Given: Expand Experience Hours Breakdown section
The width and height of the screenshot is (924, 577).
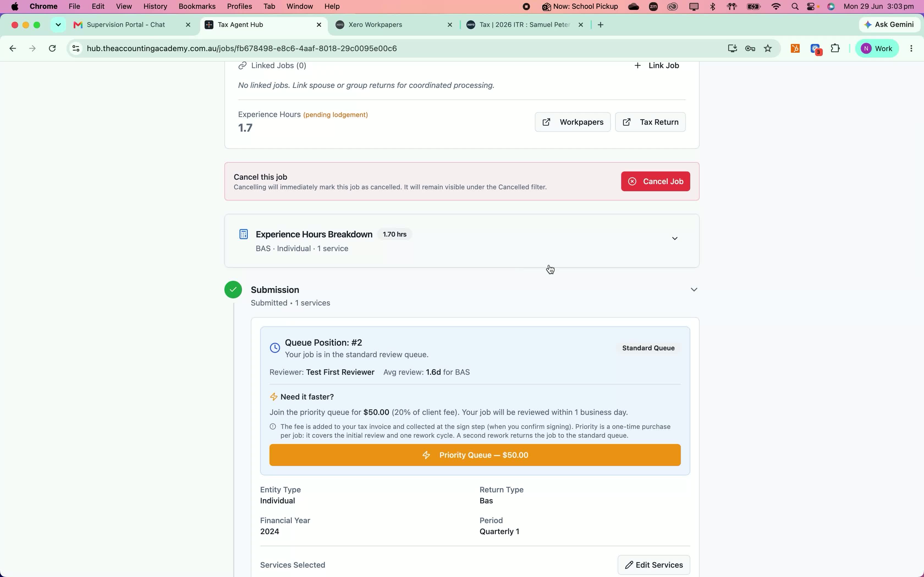Looking at the screenshot, I should pos(675,238).
